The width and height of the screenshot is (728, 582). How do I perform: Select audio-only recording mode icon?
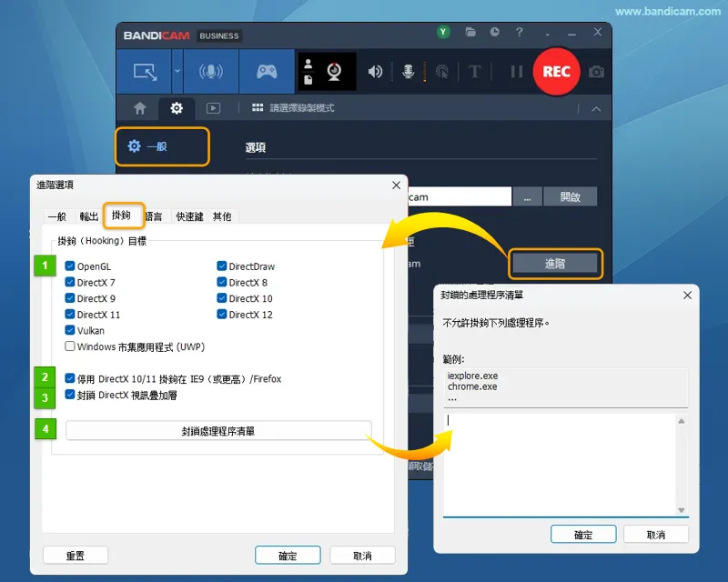211,72
